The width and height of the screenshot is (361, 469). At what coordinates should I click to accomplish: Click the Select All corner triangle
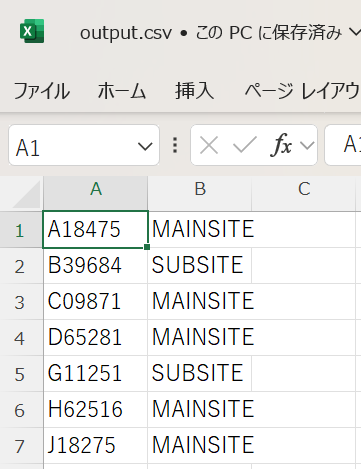[x=27, y=194]
